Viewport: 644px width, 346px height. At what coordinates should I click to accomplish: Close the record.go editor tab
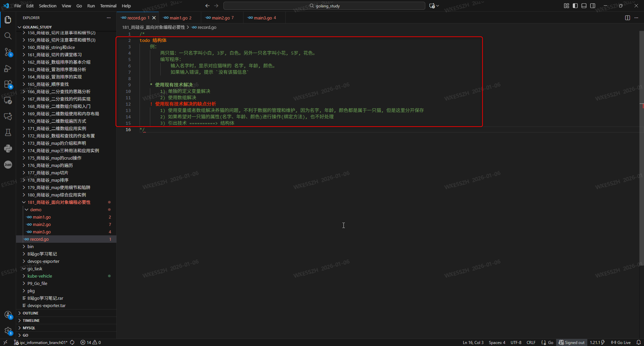click(154, 18)
